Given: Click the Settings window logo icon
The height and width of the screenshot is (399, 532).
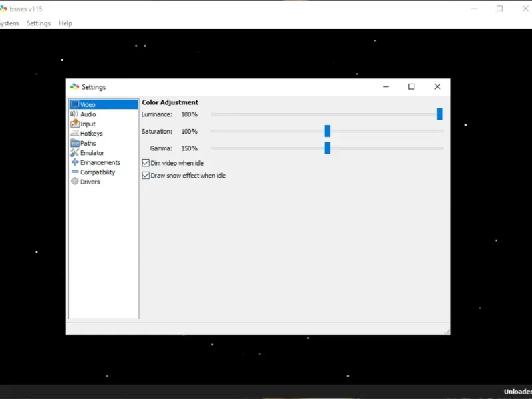Looking at the screenshot, I should [x=74, y=87].
